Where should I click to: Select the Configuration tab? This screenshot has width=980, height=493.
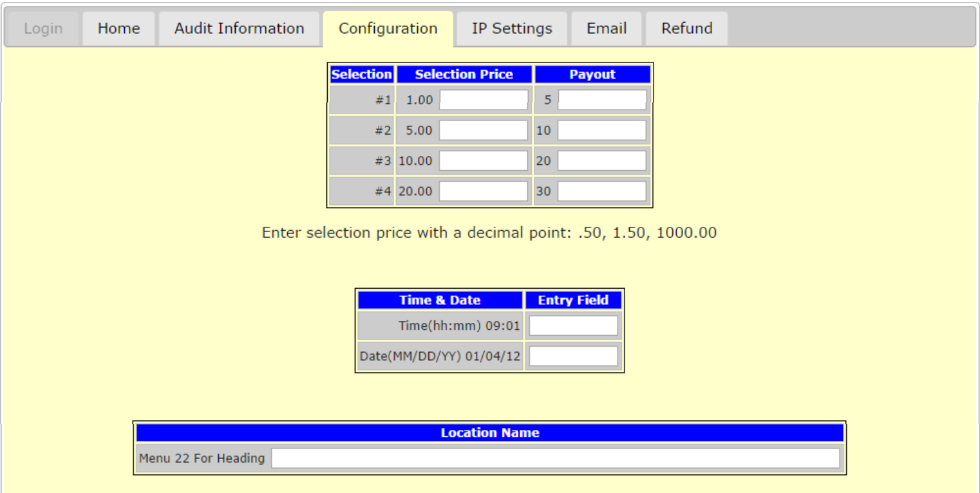pyautogui.click(x=388, y=28)
